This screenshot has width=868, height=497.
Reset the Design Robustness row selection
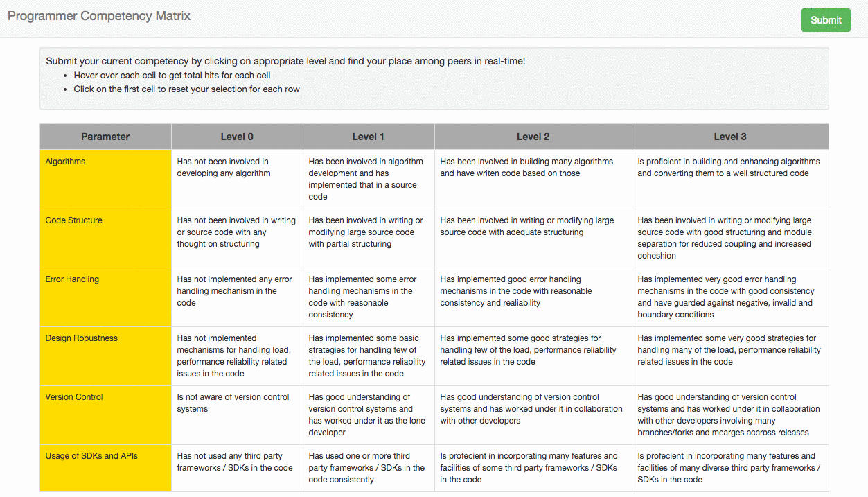coord(105,356)
